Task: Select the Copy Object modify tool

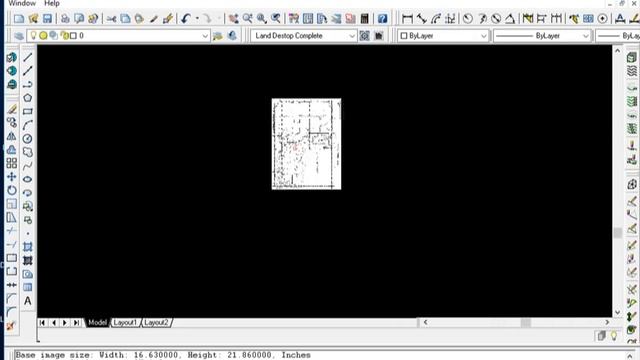Action: [12, 122]
